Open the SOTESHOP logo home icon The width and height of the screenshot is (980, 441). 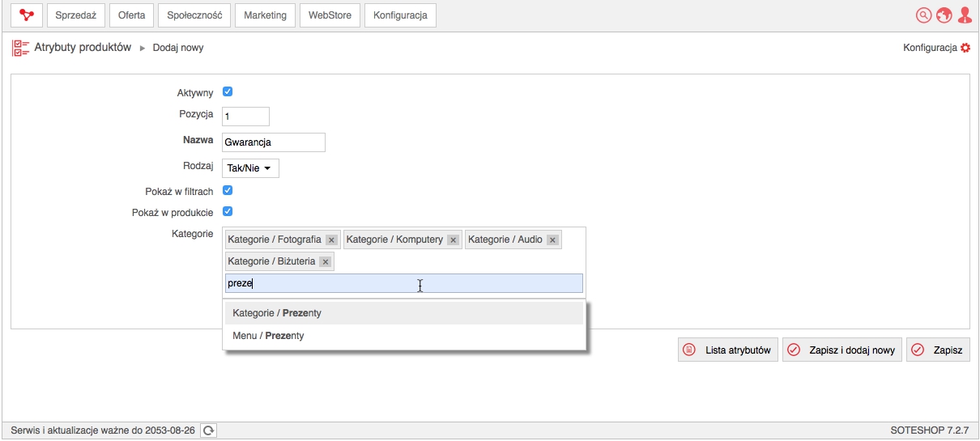pyautogui.click(x=27, y=15)
